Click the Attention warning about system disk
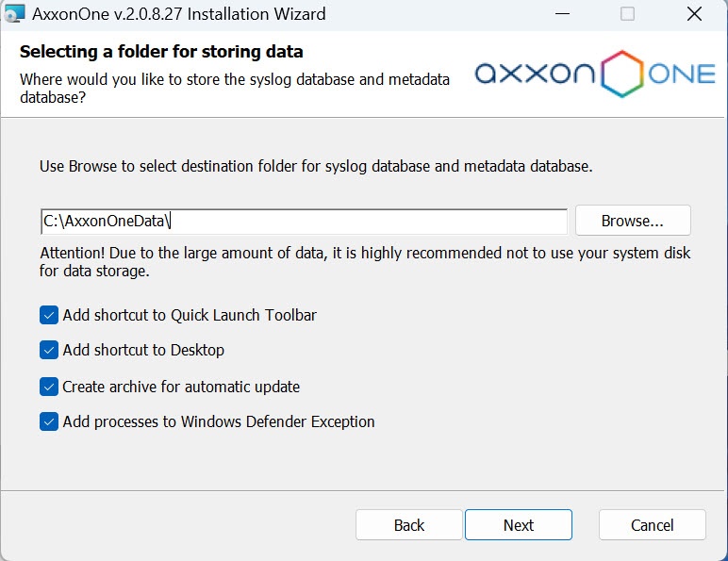Screen dimensions: 728x561 (x=364, y=263)
